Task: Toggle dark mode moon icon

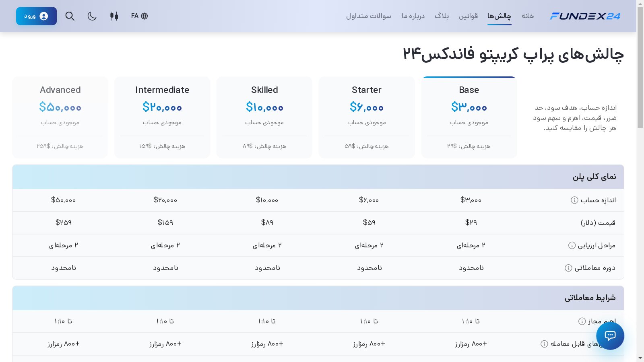Action: (92, 16)
